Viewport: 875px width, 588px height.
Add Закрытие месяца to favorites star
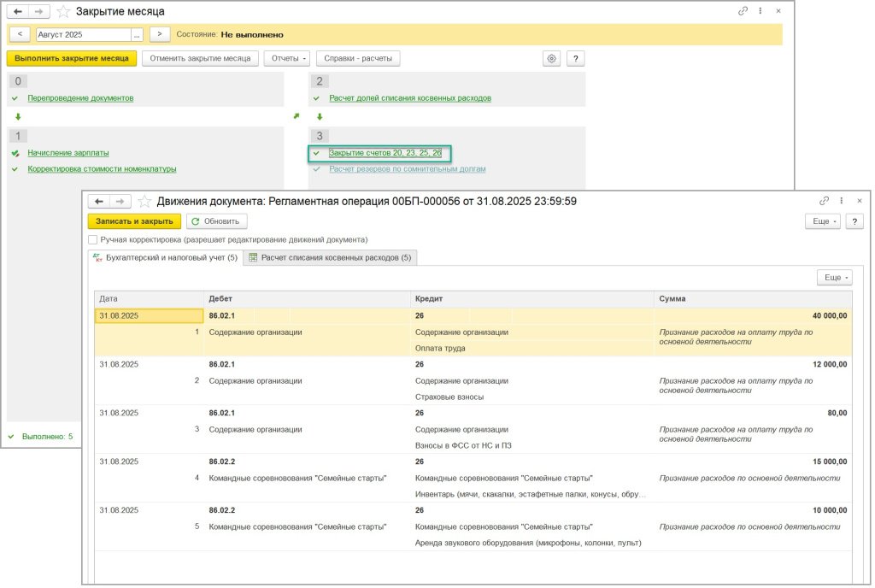pyautogui.click(x=63, y=12)
